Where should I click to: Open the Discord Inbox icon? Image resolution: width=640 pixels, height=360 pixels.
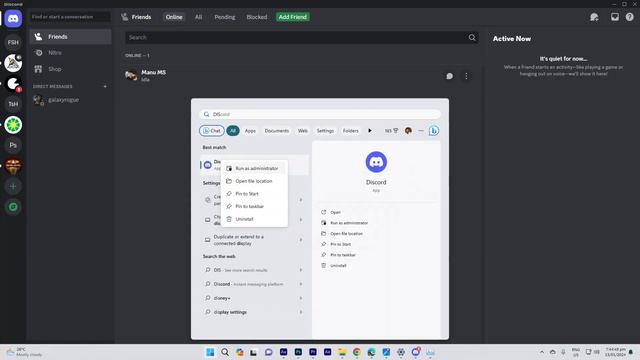coord(615,17)
